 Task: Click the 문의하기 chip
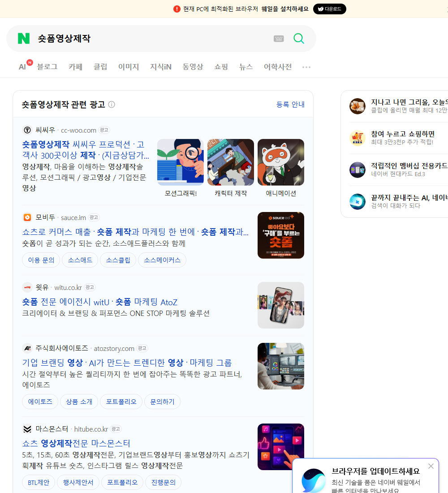162,402
